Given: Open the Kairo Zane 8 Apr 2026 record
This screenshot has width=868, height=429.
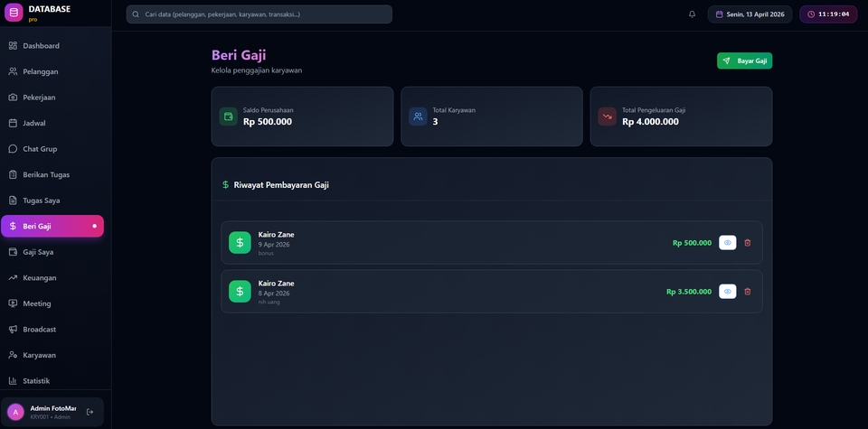Looking at the screenshot, I should coord(492,292).
